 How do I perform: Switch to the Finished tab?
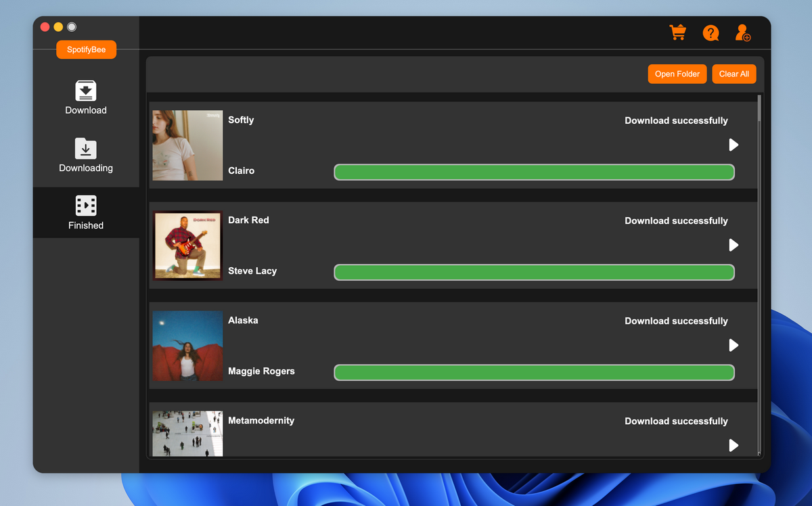point(86,212)
